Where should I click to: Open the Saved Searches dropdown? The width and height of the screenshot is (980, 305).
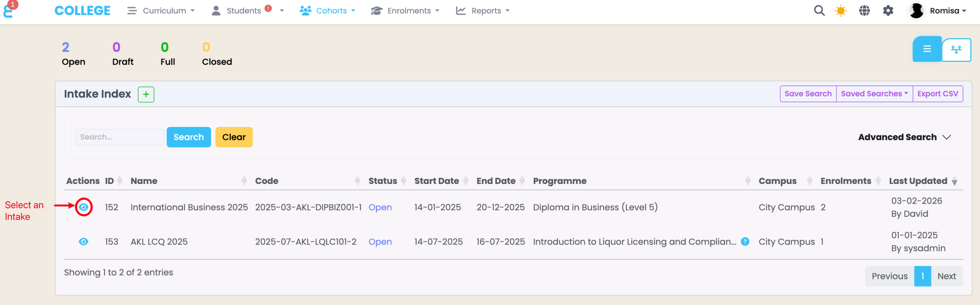click(x=874, y=94)
